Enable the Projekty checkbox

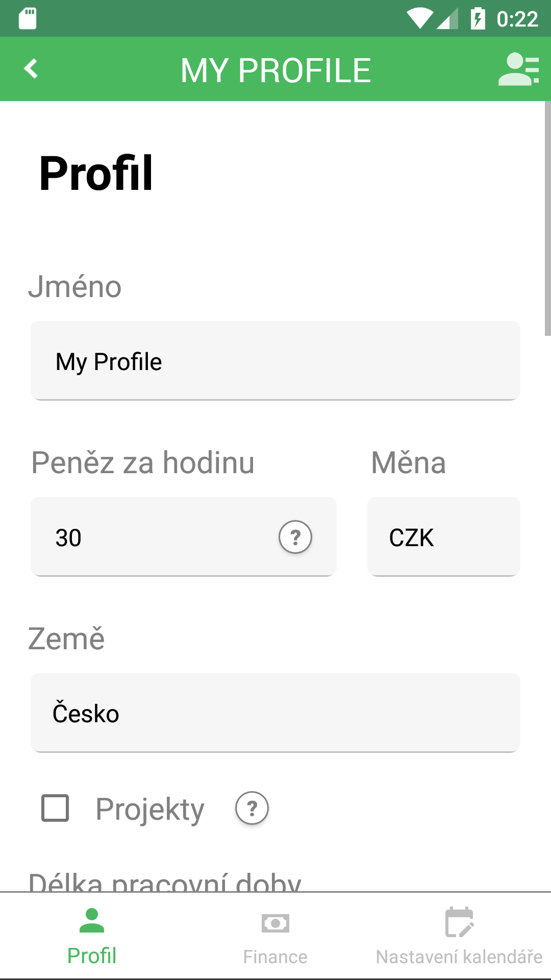coord(55,808)
